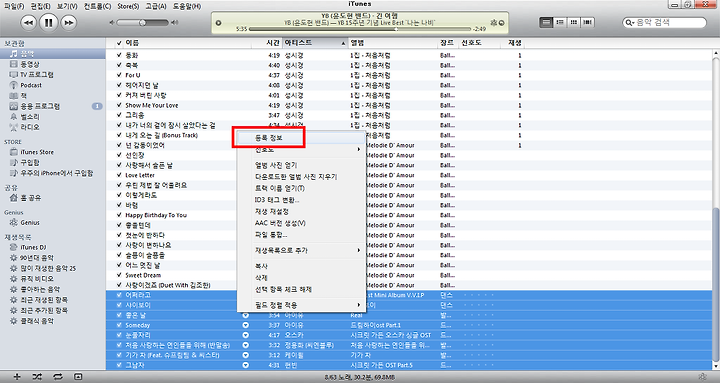Uncheck the 그남자 song checkbox
This screenshot has width=720, height=383.
pyautogui.click(x=119, y=365)
